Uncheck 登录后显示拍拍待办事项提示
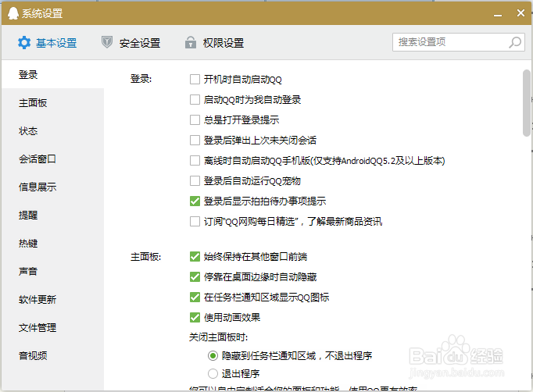This screenshot has height=392, width=533. click(x=195, y=201)
